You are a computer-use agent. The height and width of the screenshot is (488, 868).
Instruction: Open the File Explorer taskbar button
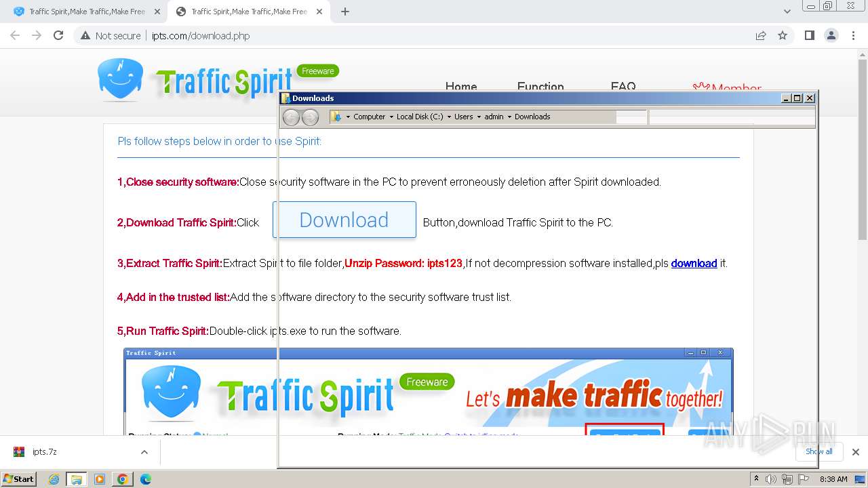[76, 479]
